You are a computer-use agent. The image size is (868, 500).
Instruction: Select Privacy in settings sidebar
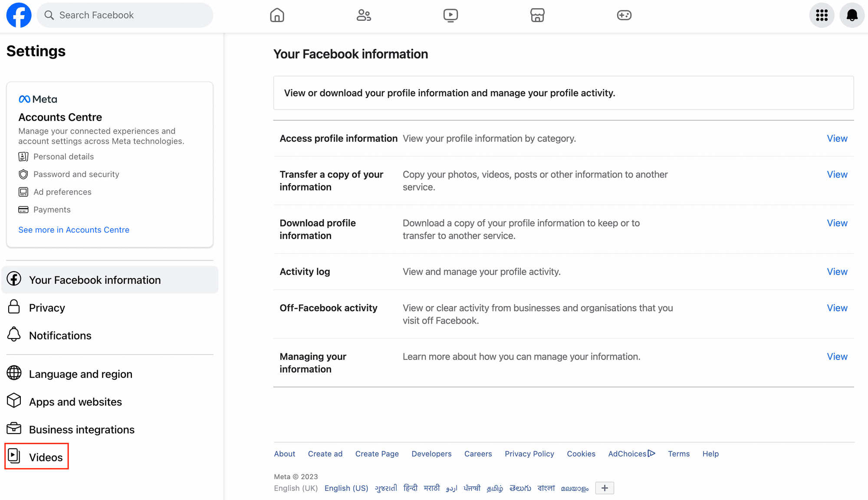pyautogui.click(x=47, y=308)
